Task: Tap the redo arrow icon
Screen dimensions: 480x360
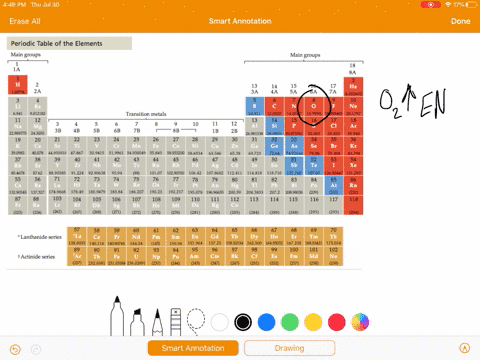Action: click(x=35, y=349)
